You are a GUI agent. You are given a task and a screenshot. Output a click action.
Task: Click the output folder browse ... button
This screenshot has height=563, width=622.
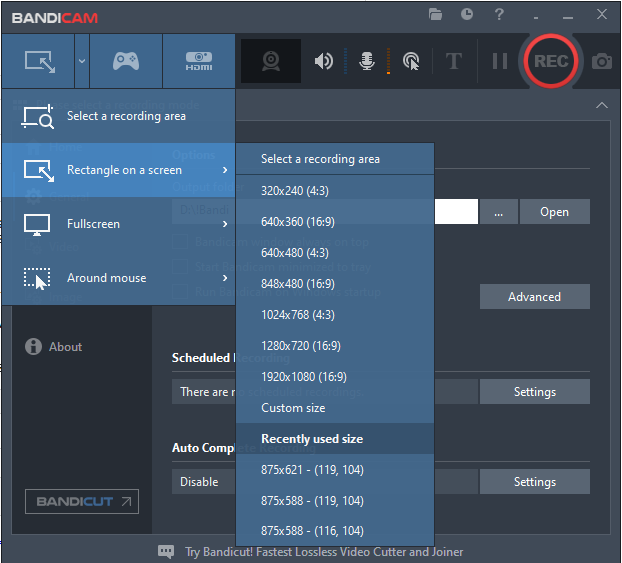[499, 211]
